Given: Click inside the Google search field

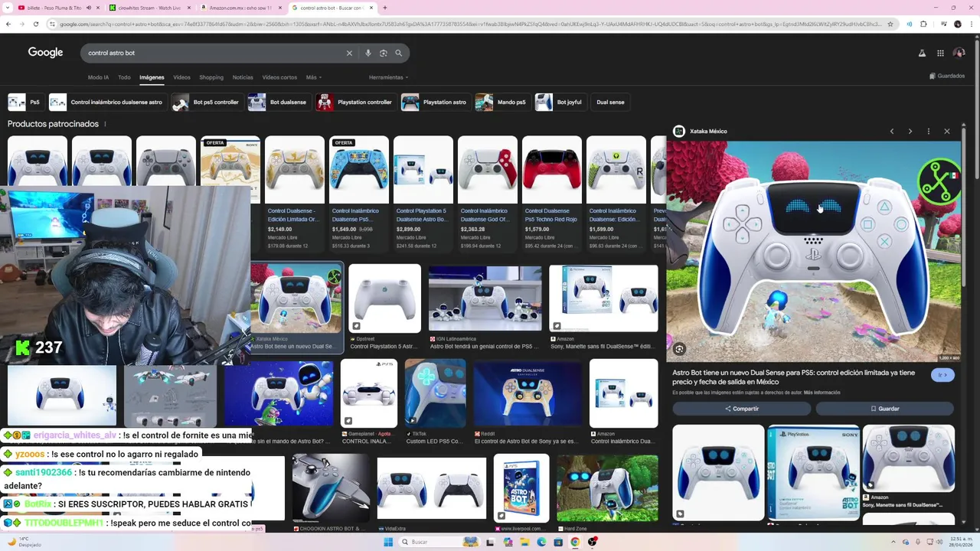Looking at the screenshot, I should tap(214, 53).
